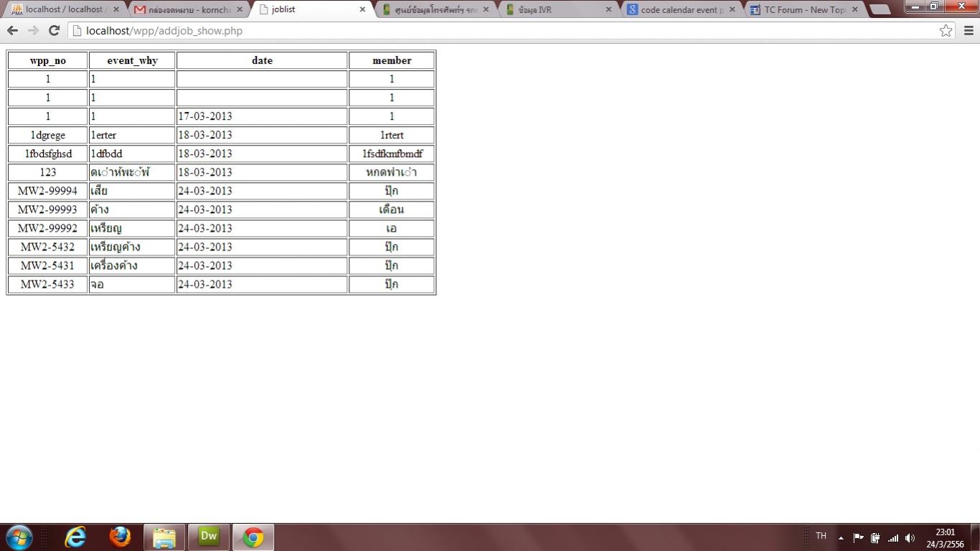
Task: Select the cell MW2-99993
Action: pyautogui.click(x=48, y=209)
